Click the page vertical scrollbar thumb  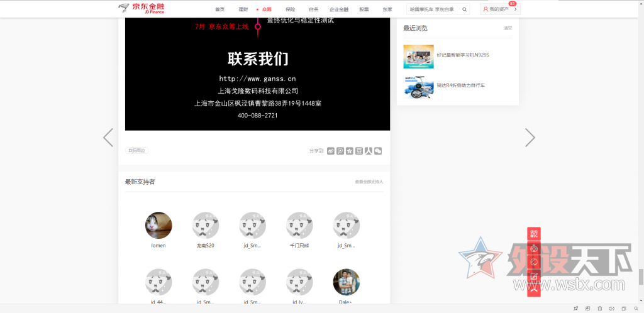(641, 277)
